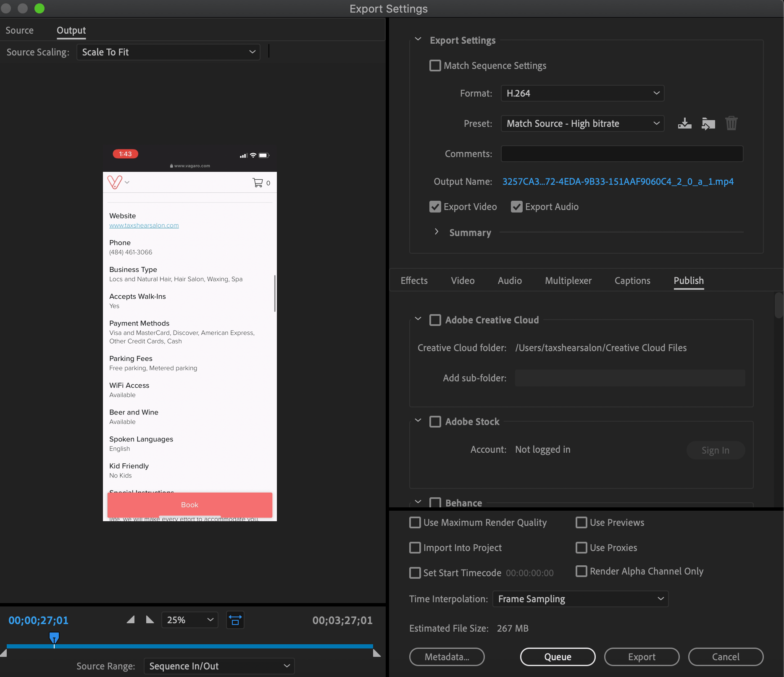Check Render Alpha Channel Only
784x677 pixels.
coord(581,571)
